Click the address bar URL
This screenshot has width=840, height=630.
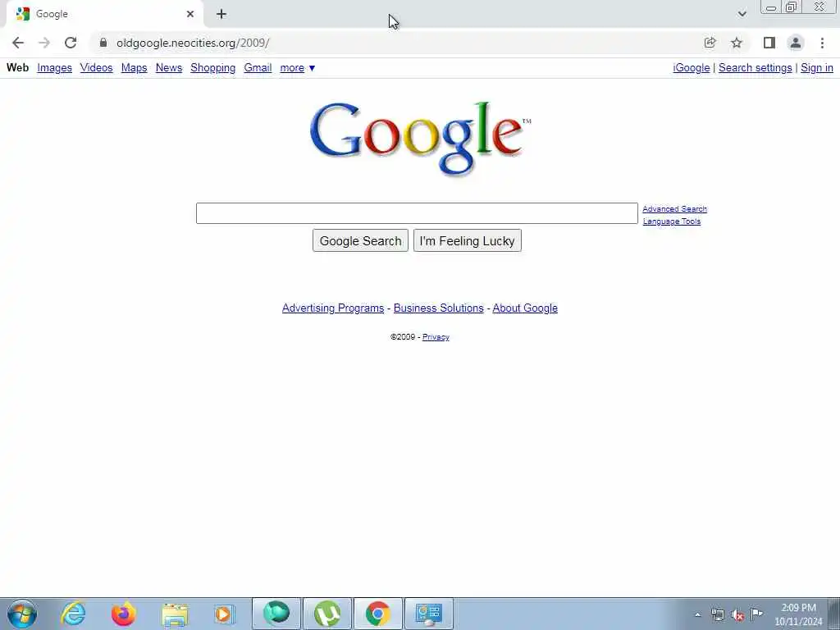193,43
